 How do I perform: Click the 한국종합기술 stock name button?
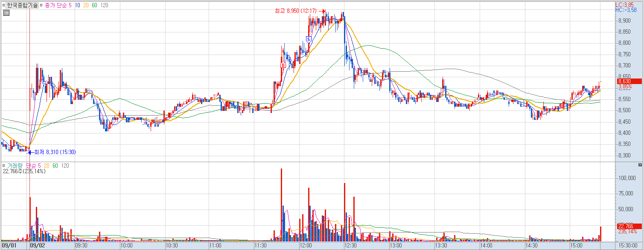(23, 6)
